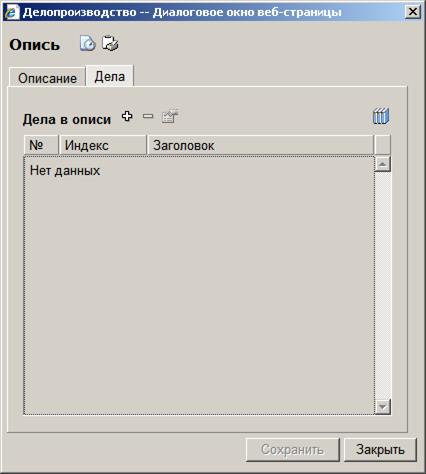Viewport: 426px width, 474px height.
Task: Sort by the Индекс column header
Action: (103, 145)
